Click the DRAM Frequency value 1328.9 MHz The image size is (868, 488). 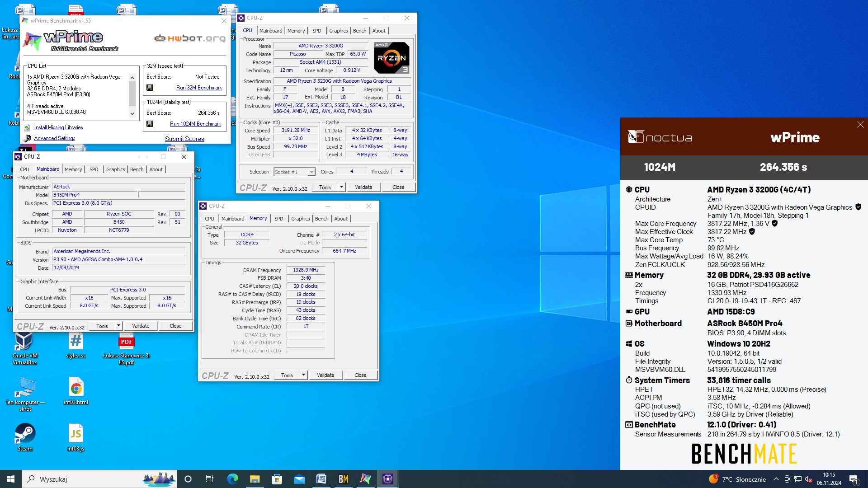click(x=306, y=270)
